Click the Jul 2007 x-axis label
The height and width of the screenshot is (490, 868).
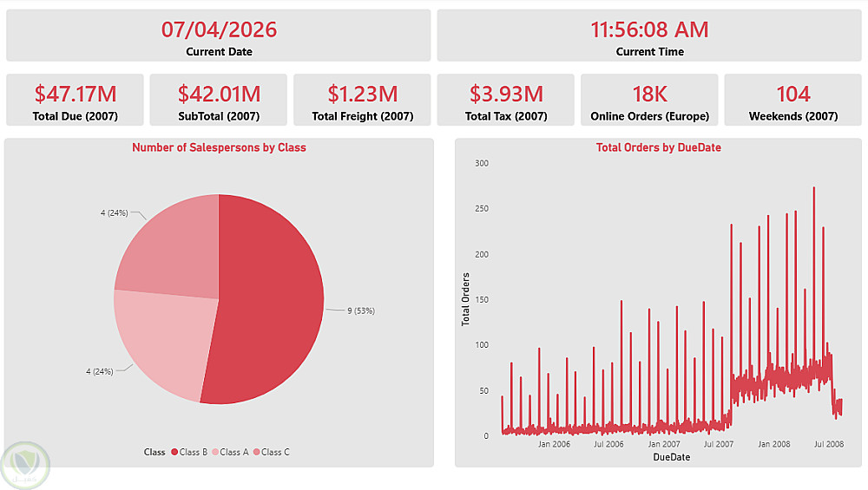click(719, 444)
